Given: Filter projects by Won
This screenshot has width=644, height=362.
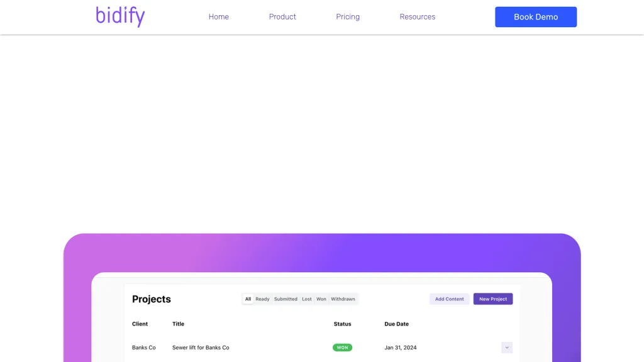Looking at the screenshot, I should tap(321, 299).
